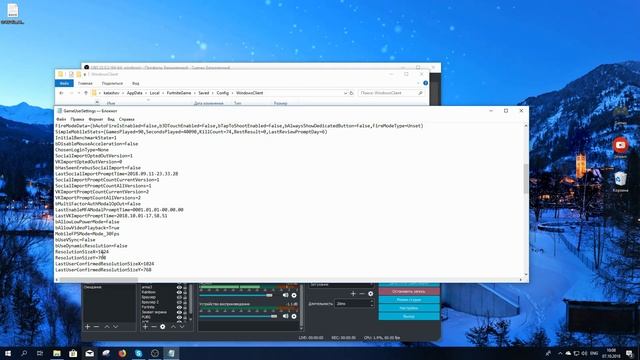This screenshot has height=360, width=640.
Task: Click Выход button in OBS
Action: click(409, 316)
